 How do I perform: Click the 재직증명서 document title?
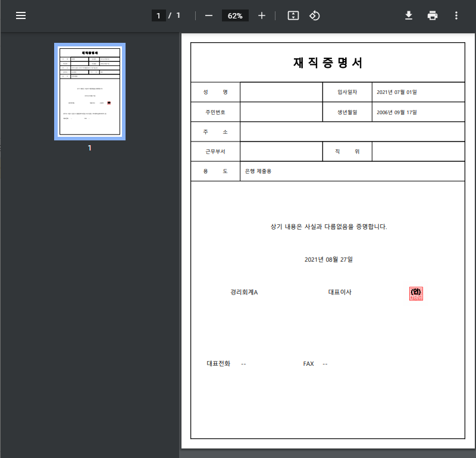click(327, 63)
